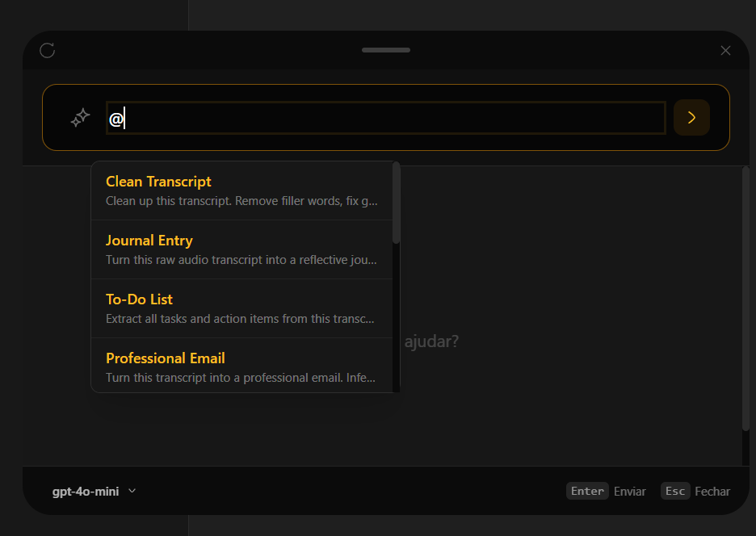Select the Professional Email template
This screenshot has height=536, width=756.
coord(241,366)
